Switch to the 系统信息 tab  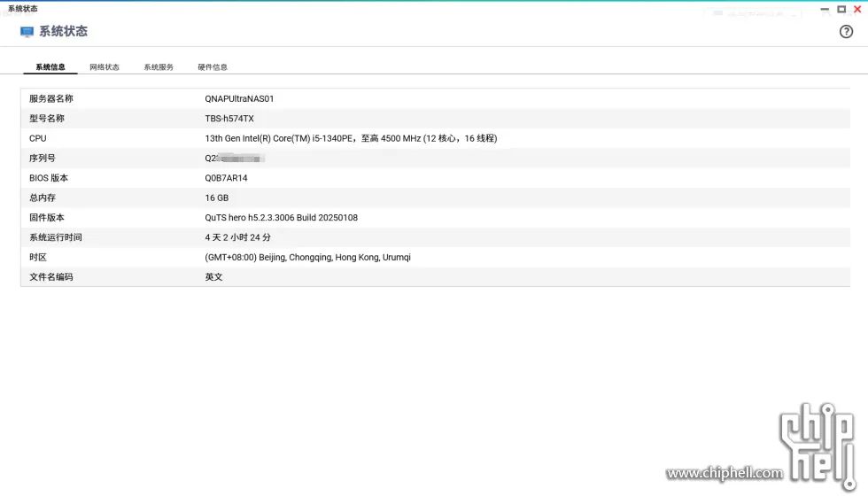50,67
